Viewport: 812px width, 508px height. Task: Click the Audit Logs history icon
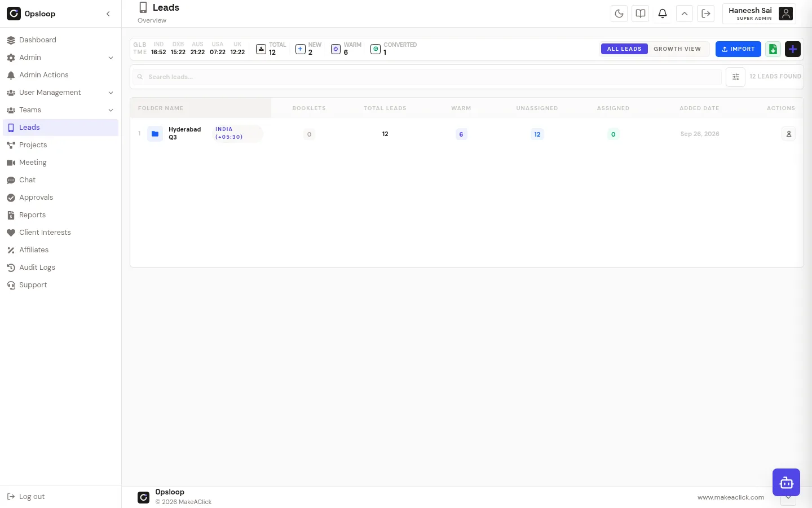click(x=11, y=268)
